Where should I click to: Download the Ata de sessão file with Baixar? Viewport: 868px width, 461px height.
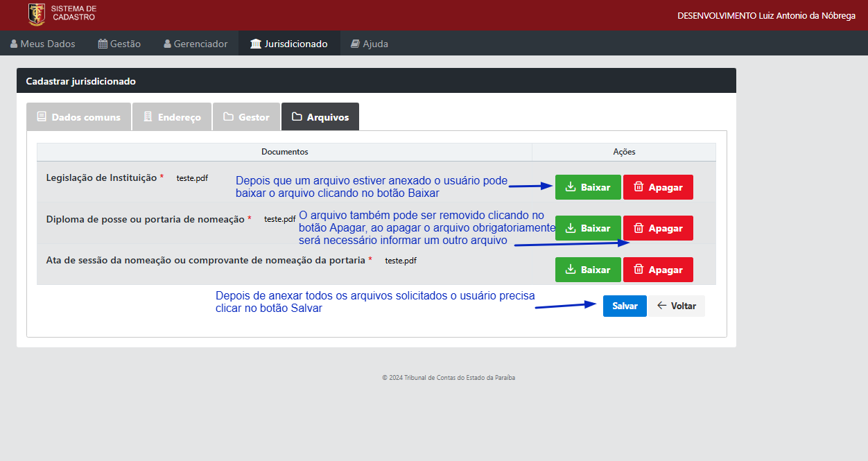[588, 270]
